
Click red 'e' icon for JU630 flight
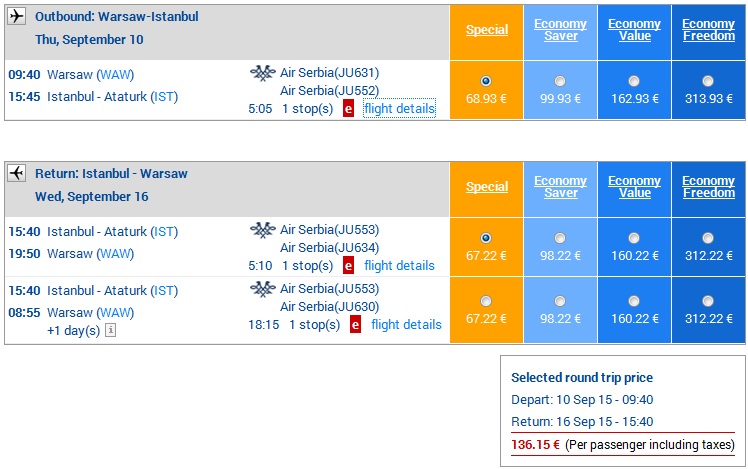point(355,325)
